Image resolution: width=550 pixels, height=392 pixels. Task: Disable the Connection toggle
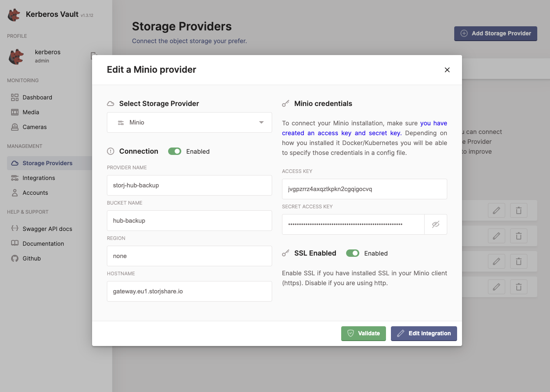[174, 151]
